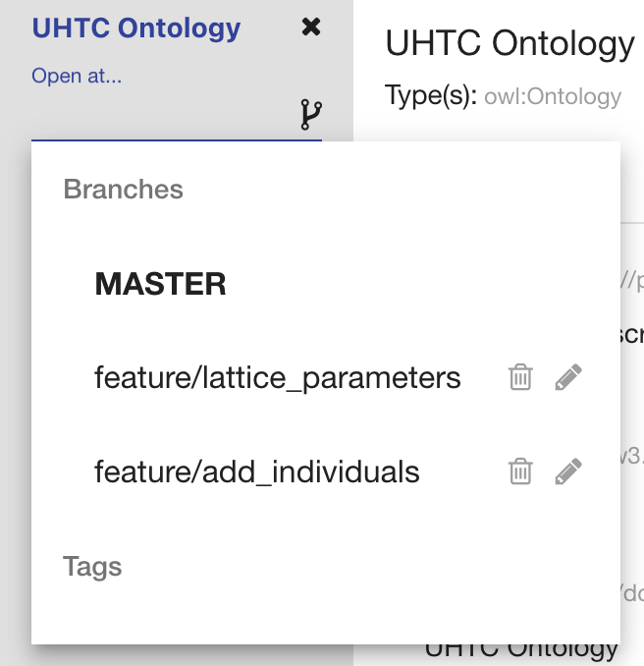Choose the feature/add_individuals branch option
Image resolution: width=644 pixels, height=666 pixels.
coord(256,472)
